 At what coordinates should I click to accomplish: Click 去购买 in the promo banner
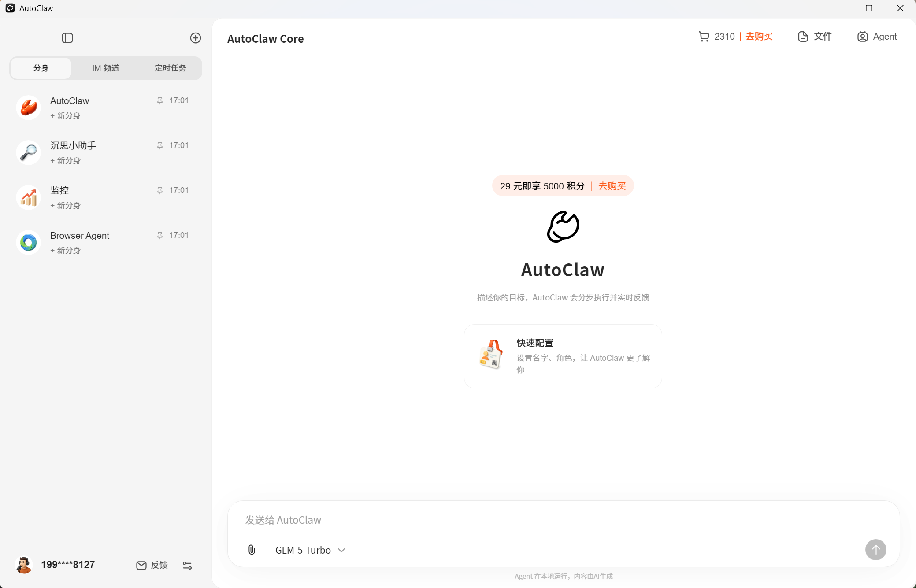point(612,186)
